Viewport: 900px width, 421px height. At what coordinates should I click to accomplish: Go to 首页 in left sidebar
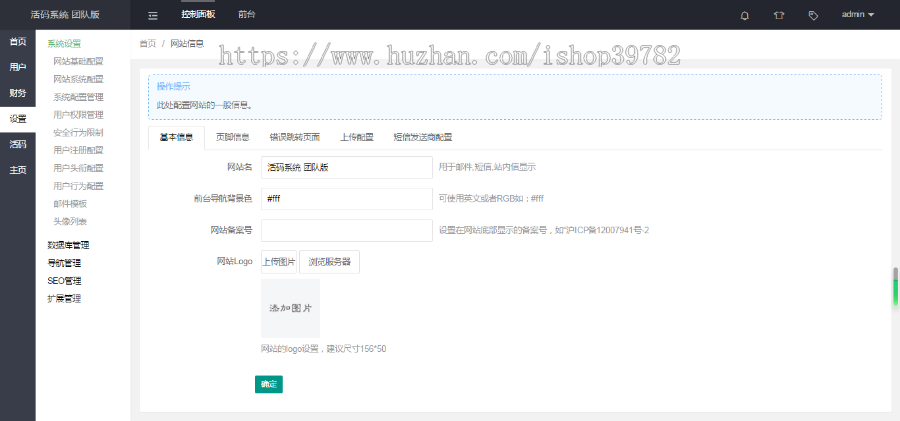coord(18,41)
